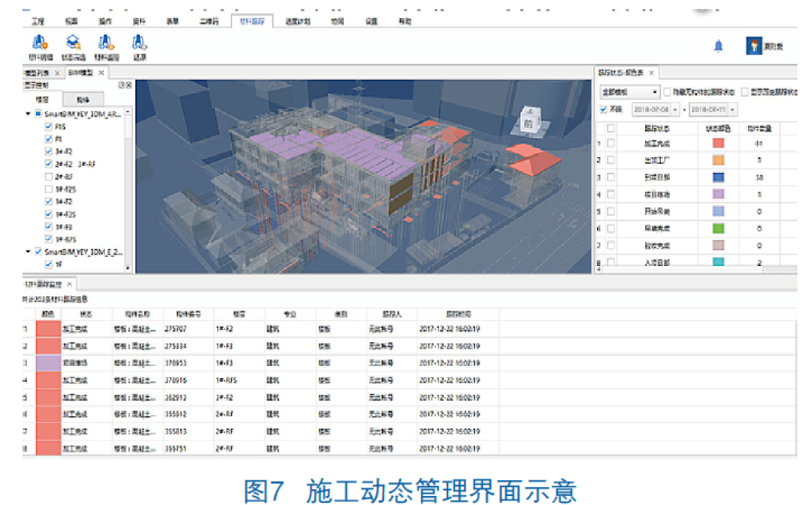Click the purple color cell for component 370953
The height and width of the screenshot is (505, 812).
pyautogui.click(x=48, y=363)
